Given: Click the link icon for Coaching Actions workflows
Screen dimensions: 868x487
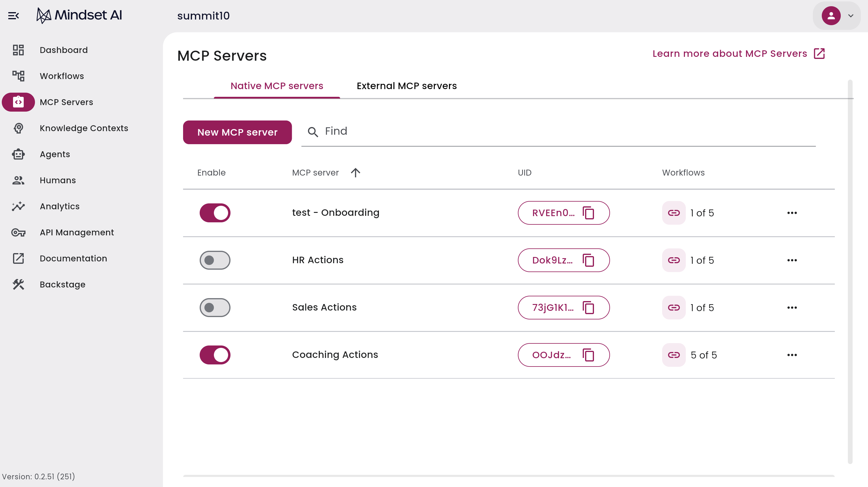Looking at the screenshot, I should (x=674, y=355).
